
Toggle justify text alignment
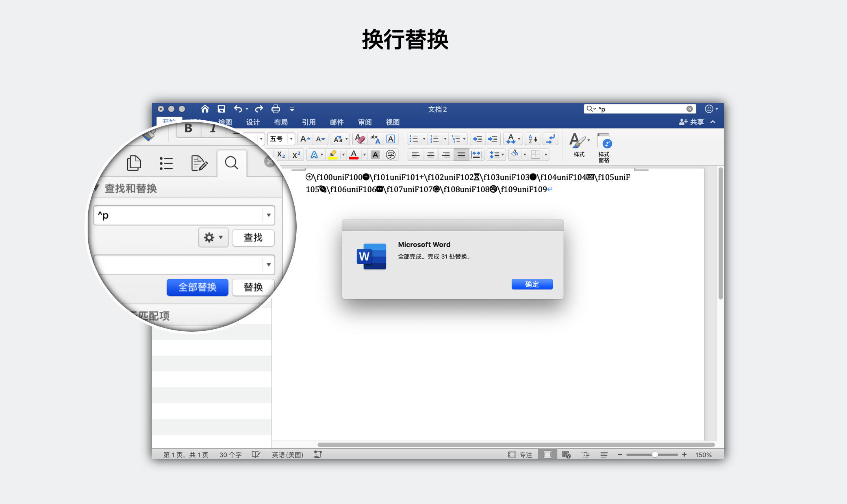point(461,155)
